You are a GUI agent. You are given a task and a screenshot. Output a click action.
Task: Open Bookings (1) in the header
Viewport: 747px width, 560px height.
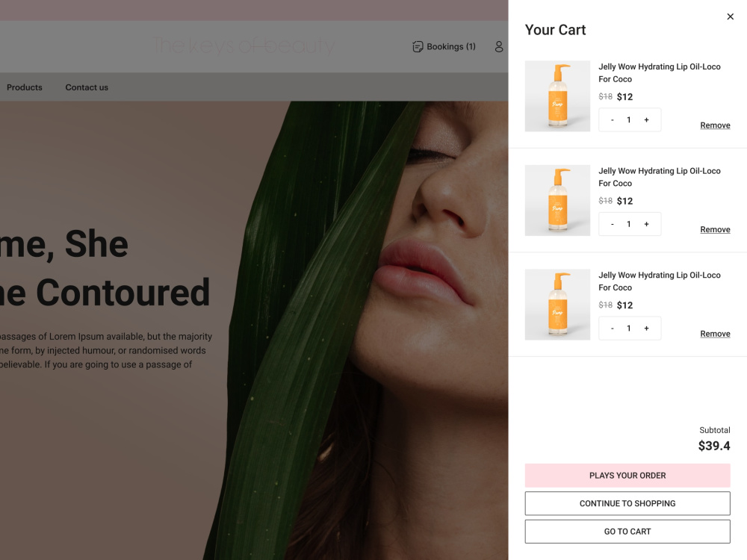point(444,46)
